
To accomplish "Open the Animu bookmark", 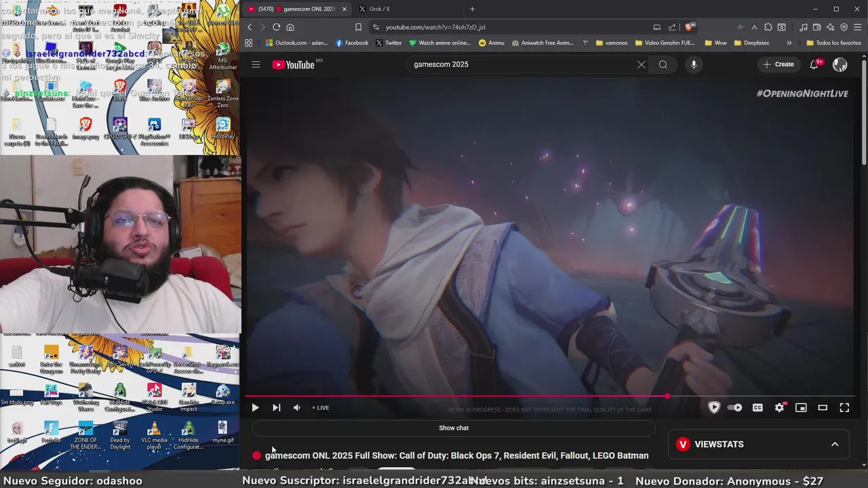I will (x=492, y=43).
